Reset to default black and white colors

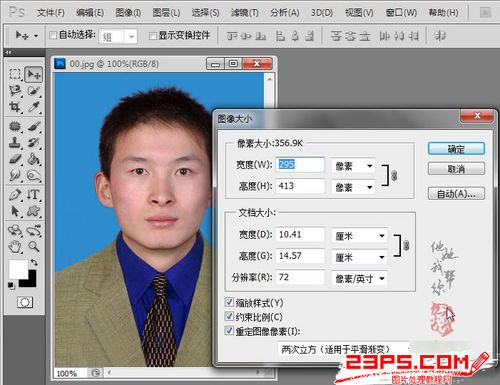coord(11,286)
